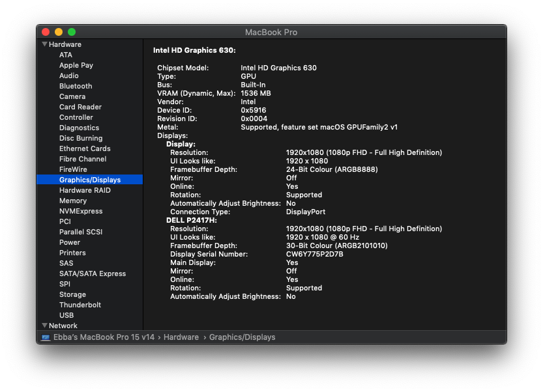Image resolution: width=543 pixels, height=392 pixels.
Task: Open Hardware RAID section
Action: [85, 190]
